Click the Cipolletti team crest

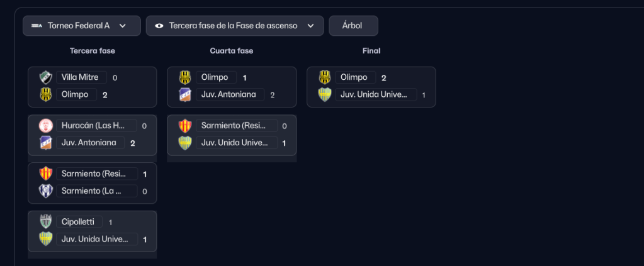45,222
